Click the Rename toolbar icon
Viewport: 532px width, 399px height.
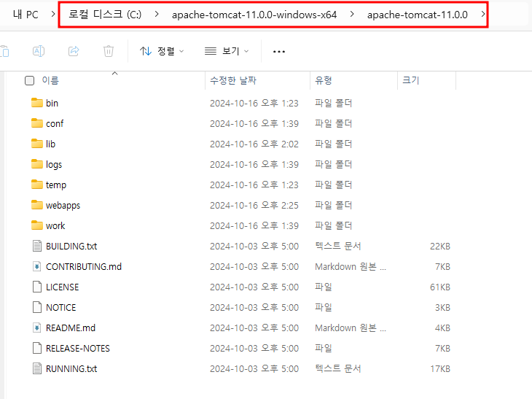[x=39, y=51]
